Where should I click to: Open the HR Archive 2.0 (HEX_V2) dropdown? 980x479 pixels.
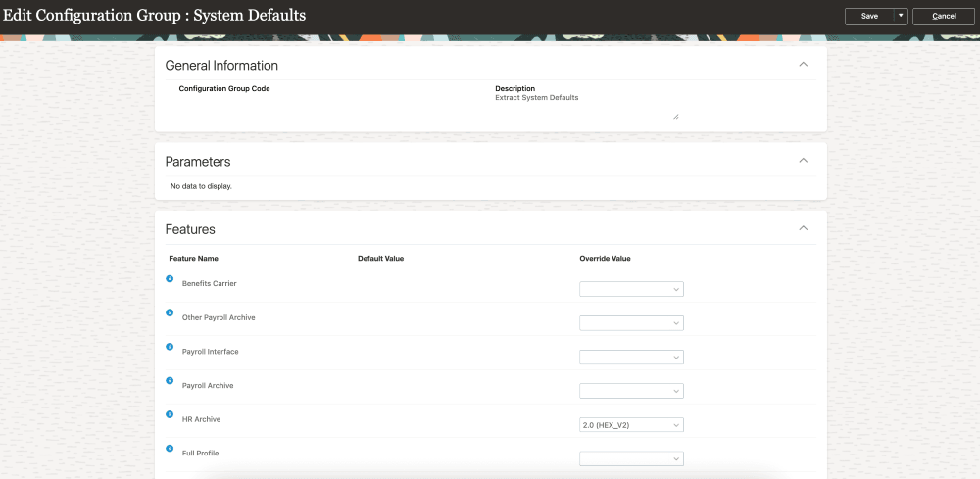(x=631, y=425)
